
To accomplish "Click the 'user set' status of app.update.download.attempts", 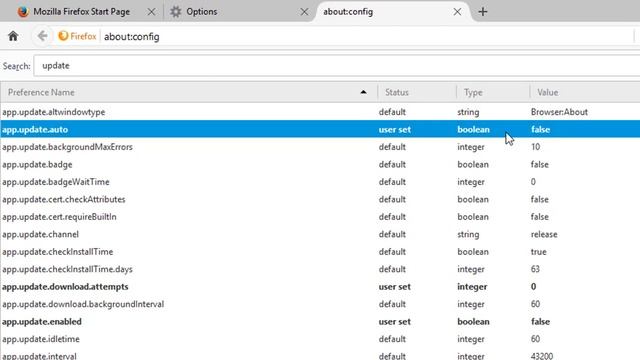I will click(x=395, y=287).
